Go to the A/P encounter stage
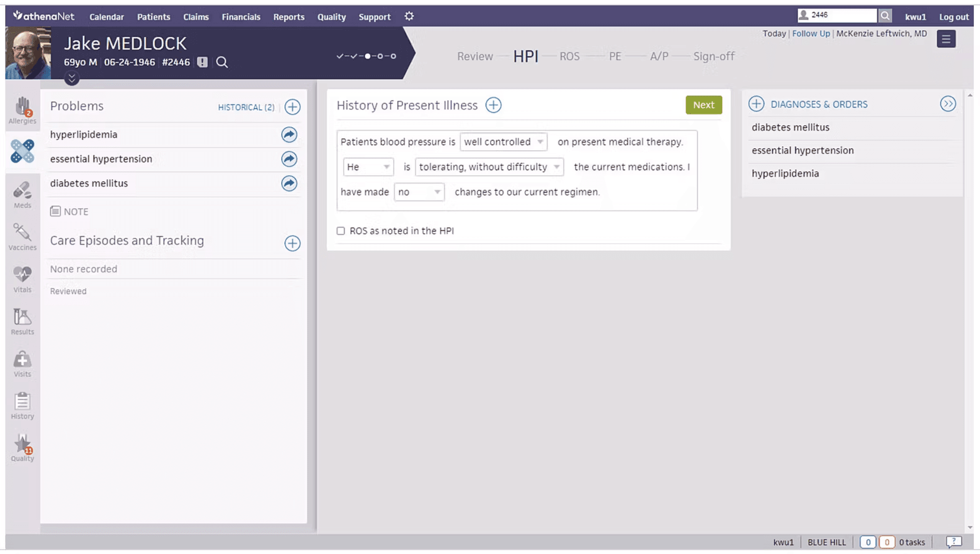Viewport: 980px width, 554px height. (x=659, y=57)
